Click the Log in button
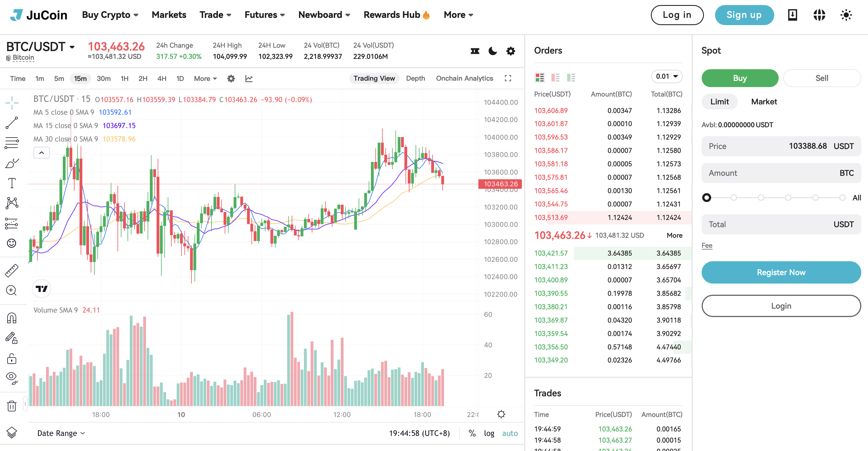 click(x=677, y=15)
